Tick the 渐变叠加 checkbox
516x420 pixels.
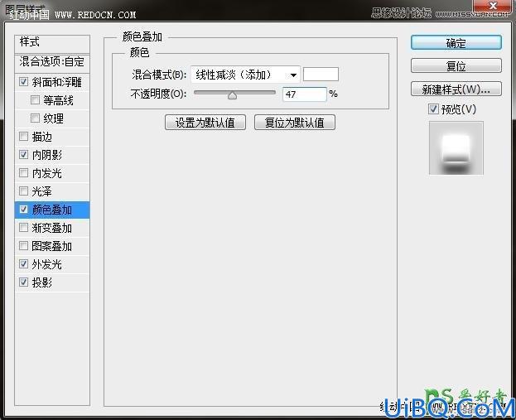coord(23,228)
